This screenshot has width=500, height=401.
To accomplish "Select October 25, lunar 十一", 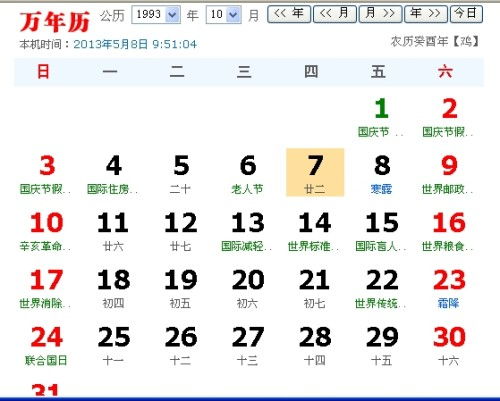I will [x=113, y=346].
